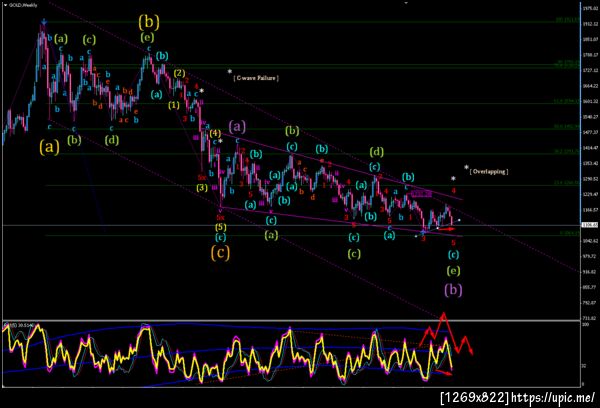This screenshot has width=600, height=408.
Task: Select the '[C-wave Failure]' text annotation
Action: point(256,78)
